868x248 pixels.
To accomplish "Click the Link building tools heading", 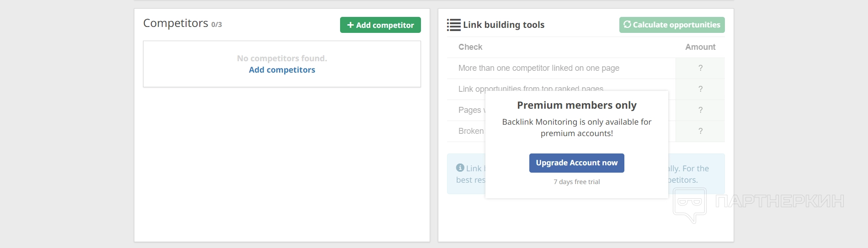I will point(504,25).
